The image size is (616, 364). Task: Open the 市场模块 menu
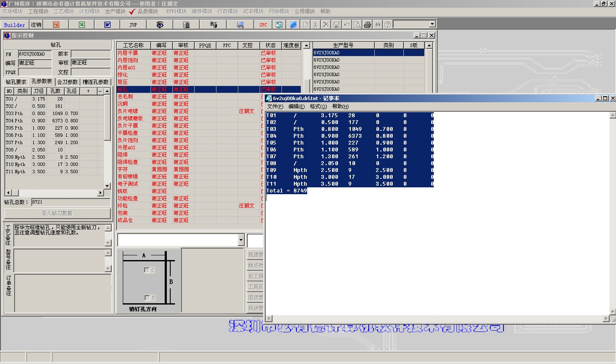12,12
